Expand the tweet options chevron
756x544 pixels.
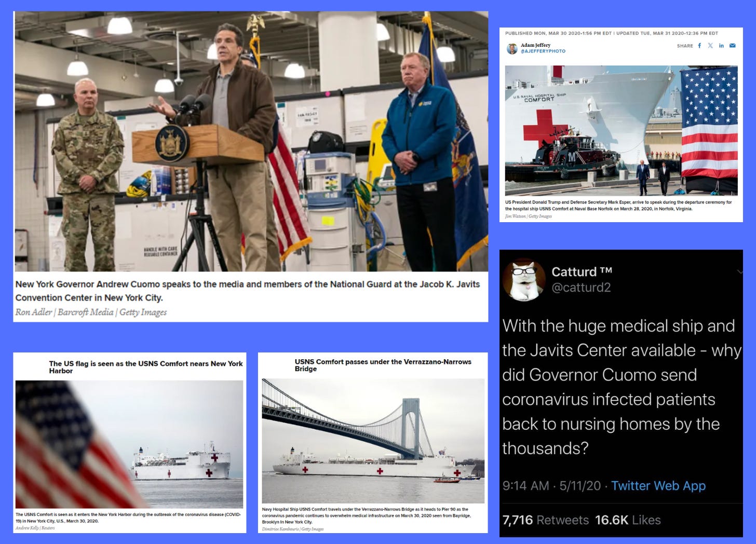(x=739, y=272)
